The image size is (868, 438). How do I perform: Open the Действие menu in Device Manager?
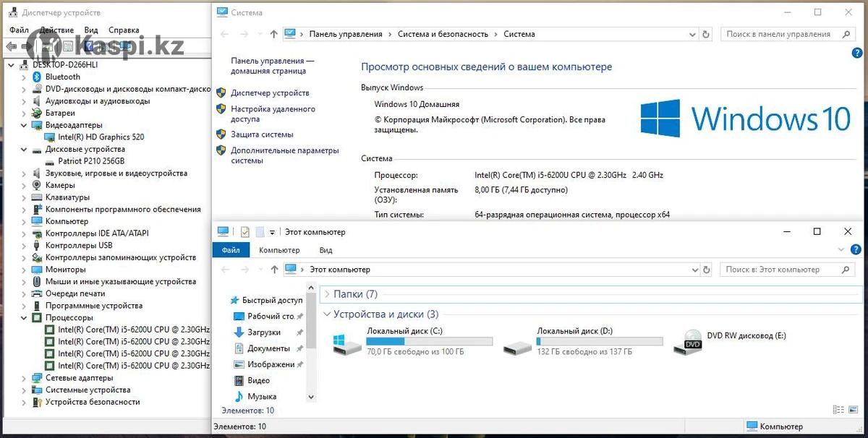56,30
